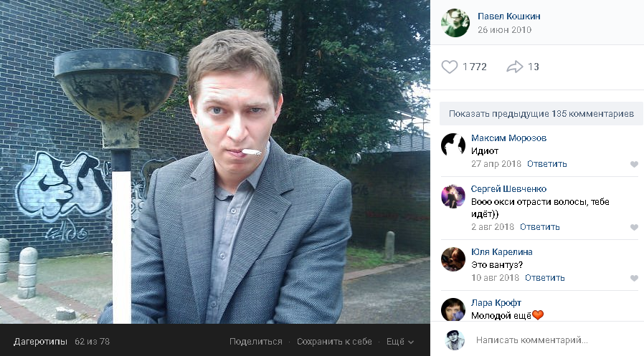644x356 pixels.
Task: Open Максим Морозов's avatar
Action: point(453,145)
